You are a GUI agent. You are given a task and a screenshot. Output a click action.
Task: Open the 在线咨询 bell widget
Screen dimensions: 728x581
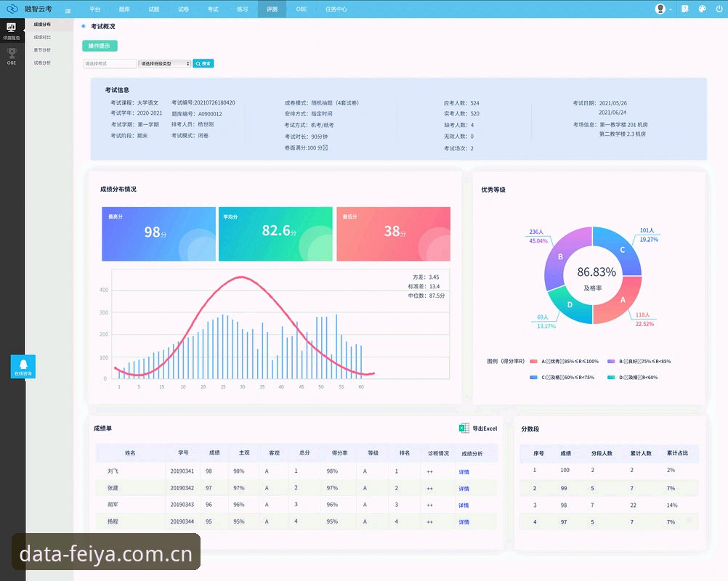tap(23, 366)
